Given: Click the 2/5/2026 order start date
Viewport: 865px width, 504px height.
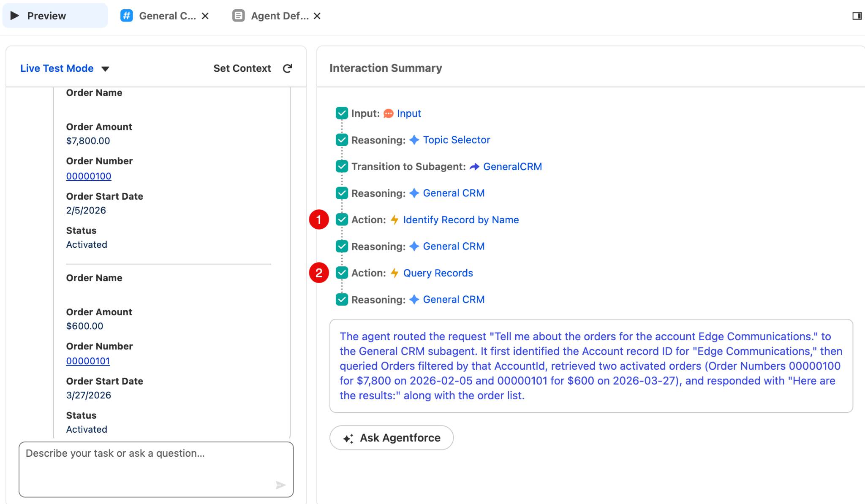Looking at the screenshot, I should [x=86, y=210].
